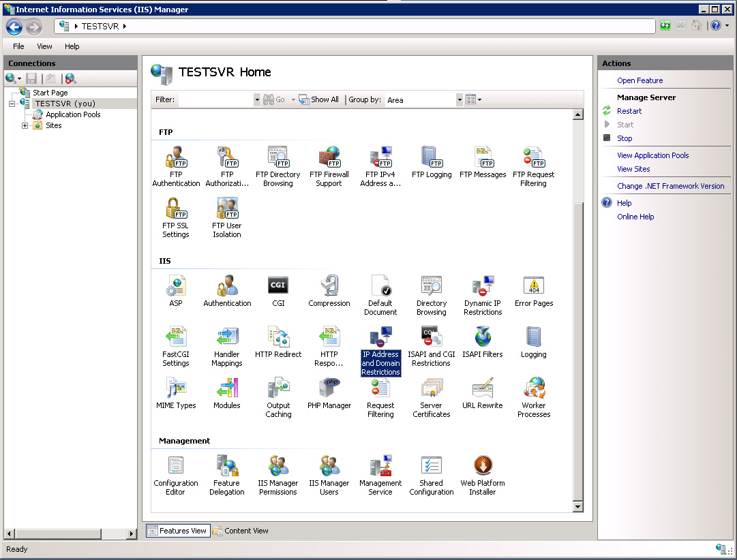Open the ASP feature icon
The width and height of the screenshot is (737, 560).
click(x=176, y=291)
